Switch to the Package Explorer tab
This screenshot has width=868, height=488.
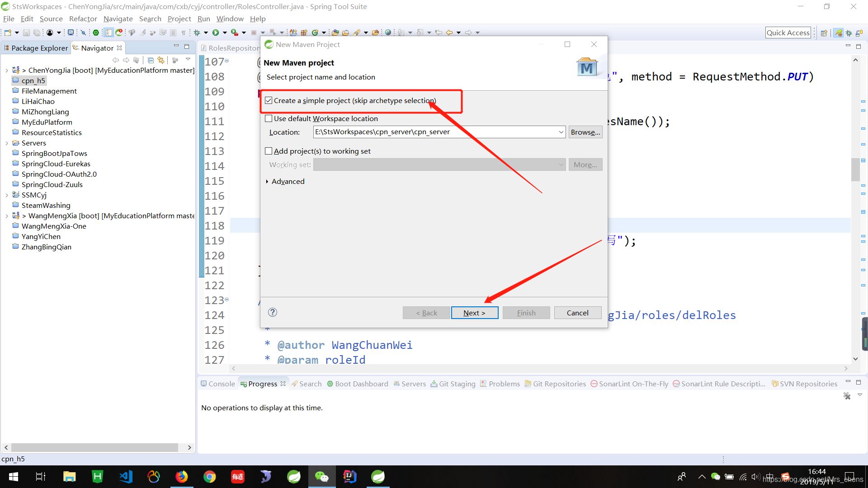(36, 48)
